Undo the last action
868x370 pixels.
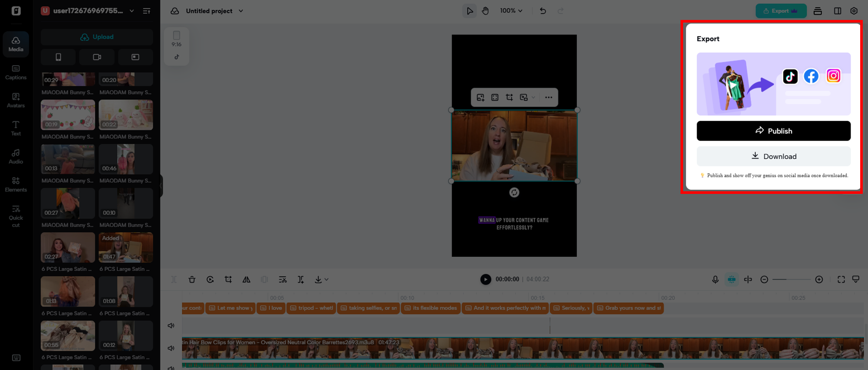click(543, 11)
